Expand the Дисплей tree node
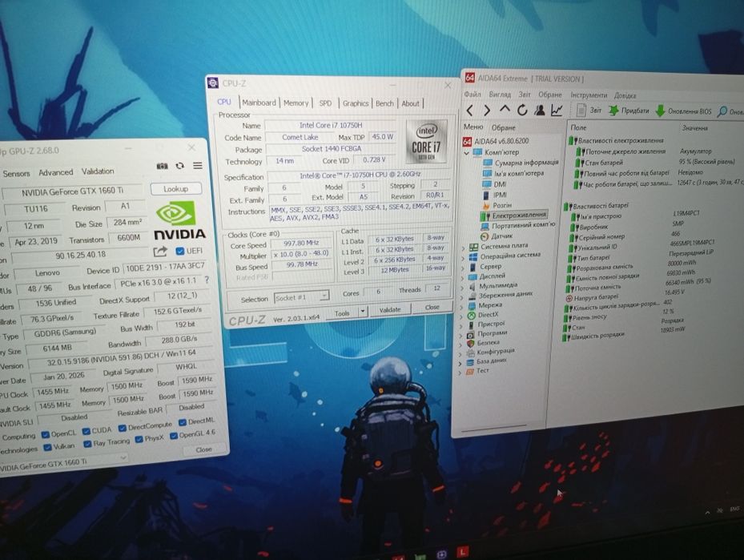The width and height of the screenshot is (744, 560). coord(461,278)
